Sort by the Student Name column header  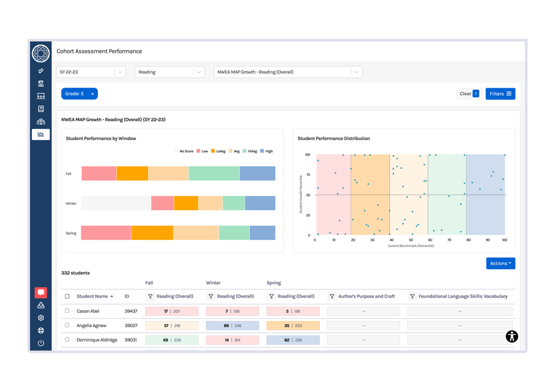[x=92, y=296]
